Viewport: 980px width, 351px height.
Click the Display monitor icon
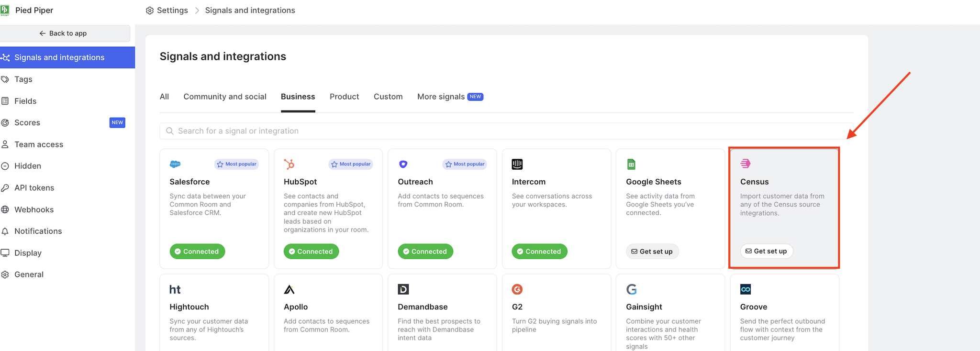tap(5, 253)
